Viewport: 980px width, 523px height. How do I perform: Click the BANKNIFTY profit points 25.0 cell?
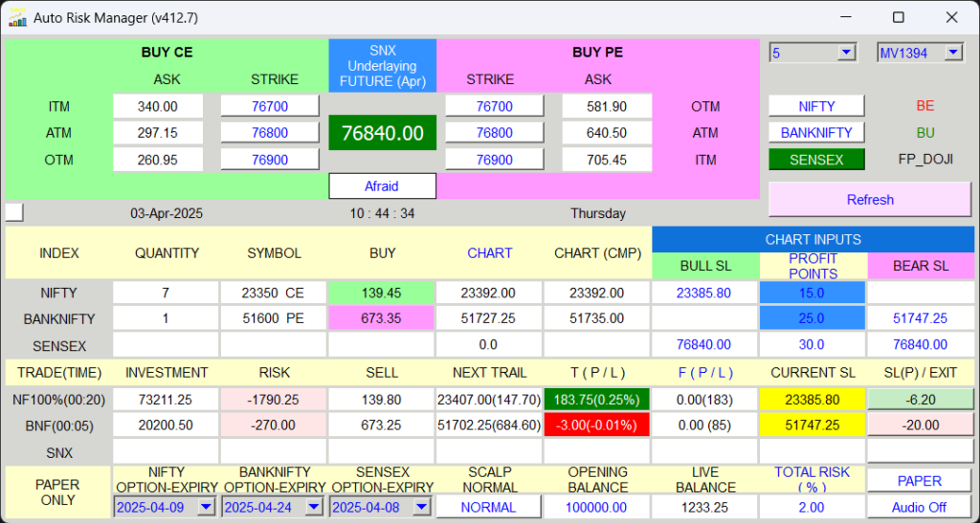point(813,319)
